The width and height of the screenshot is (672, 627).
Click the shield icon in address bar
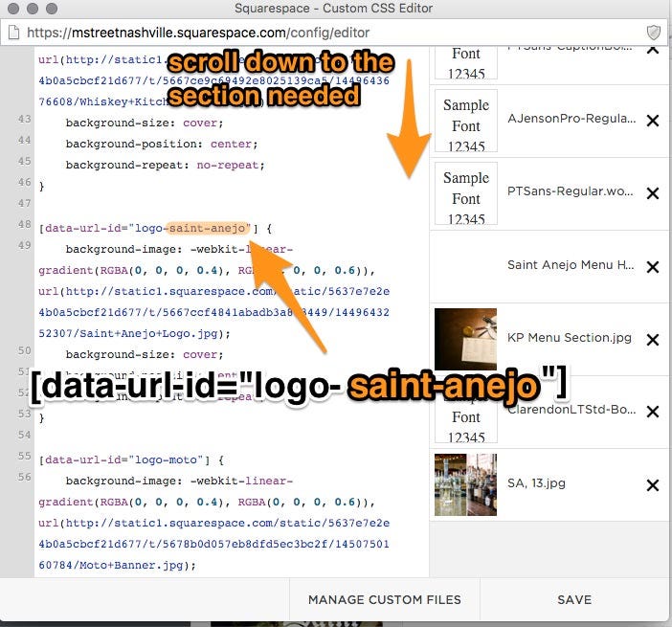point(653,33)
